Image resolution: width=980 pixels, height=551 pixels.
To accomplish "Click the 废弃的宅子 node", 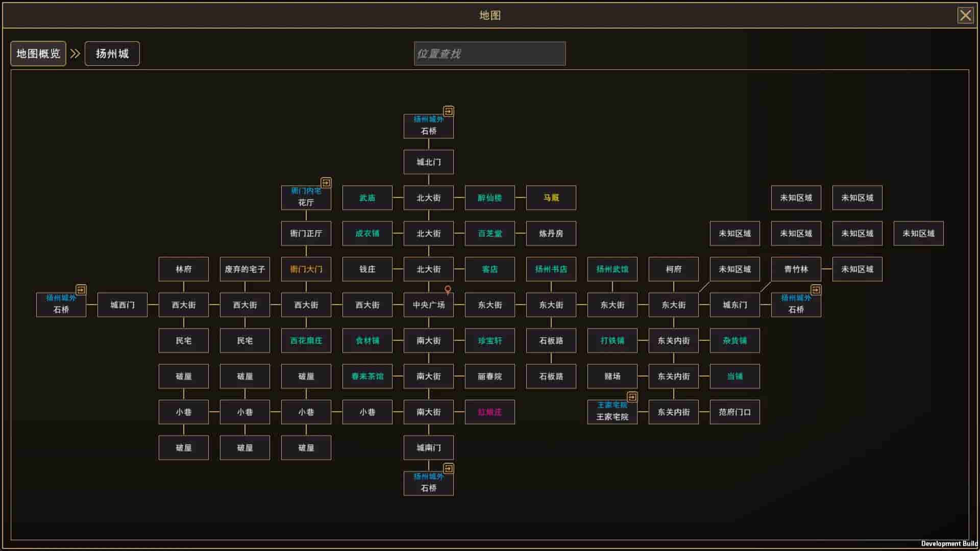I will coord(244,269).
